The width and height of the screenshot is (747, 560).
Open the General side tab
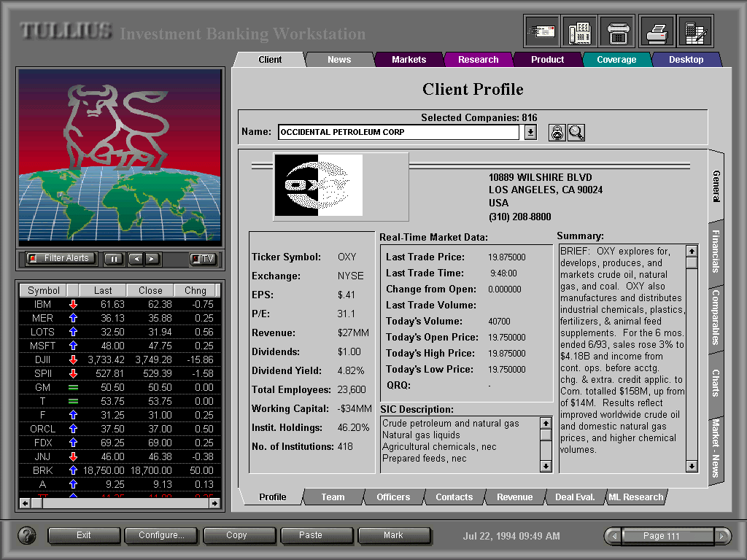tap(716, 186)
